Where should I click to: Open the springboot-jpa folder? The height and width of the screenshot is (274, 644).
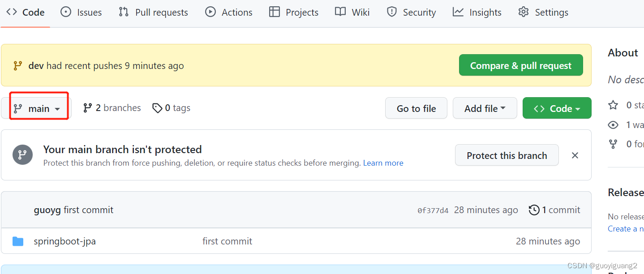coord(65,241)
